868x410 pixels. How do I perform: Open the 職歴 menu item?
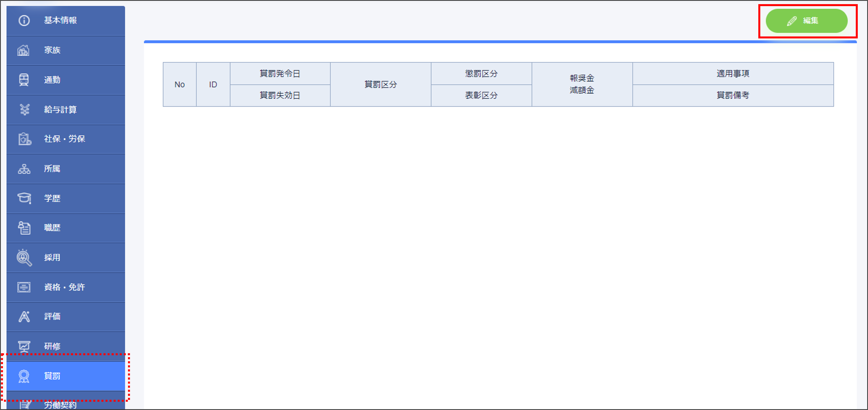[52, 228]
